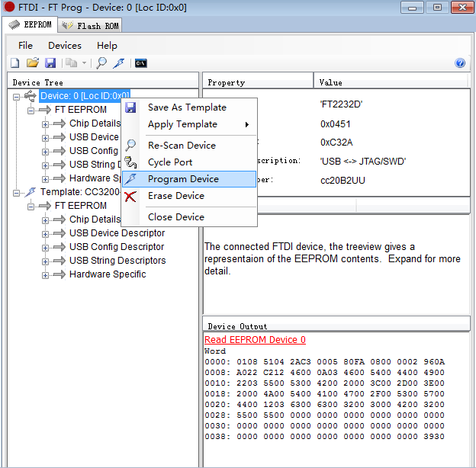Image resolution: width=476 pixels, height=468 pixels.
Task: Click the cc20B2UU serial number value
Action: 343,181
